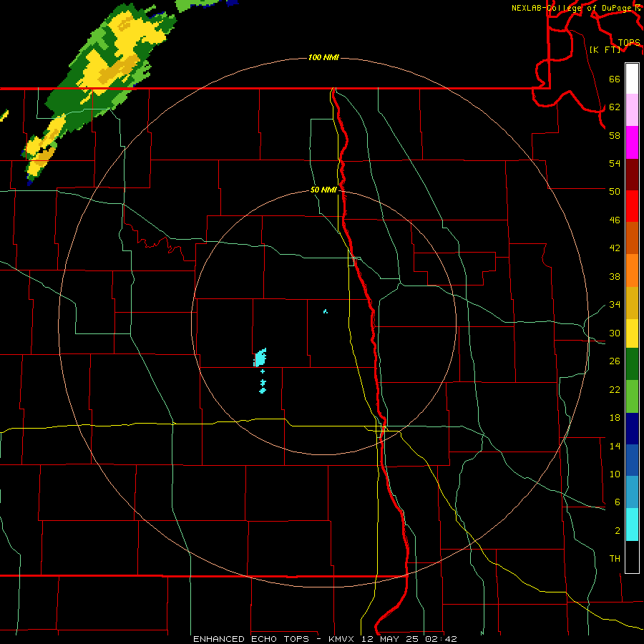Click the "30" legend value
Image resolution: width=644 pixels, height=644 pixels.
pyautogui.click(x=615, y=333)
